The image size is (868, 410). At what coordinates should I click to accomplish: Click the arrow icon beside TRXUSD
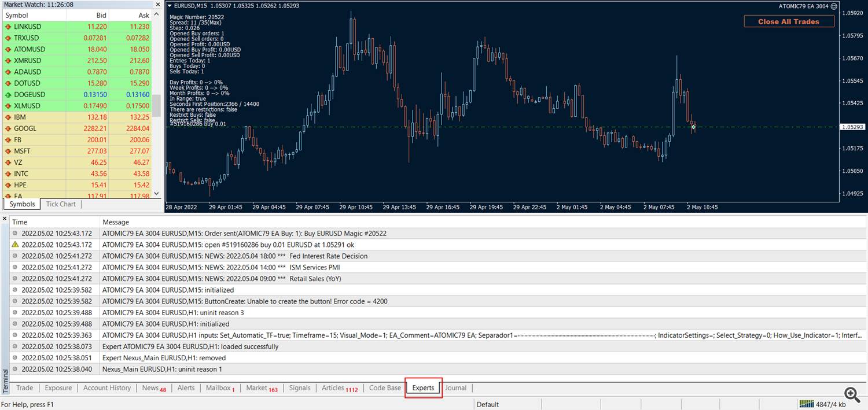tap(8, 38)
